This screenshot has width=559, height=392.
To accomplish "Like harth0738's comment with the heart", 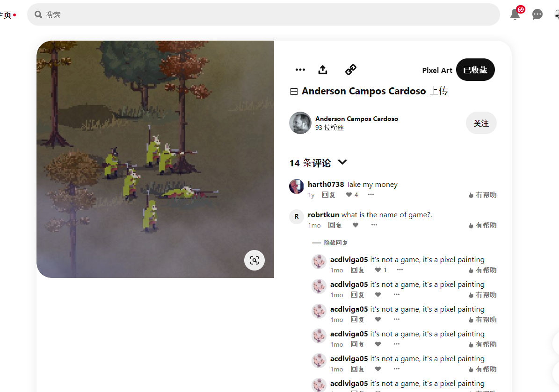I will click(349, 194).
